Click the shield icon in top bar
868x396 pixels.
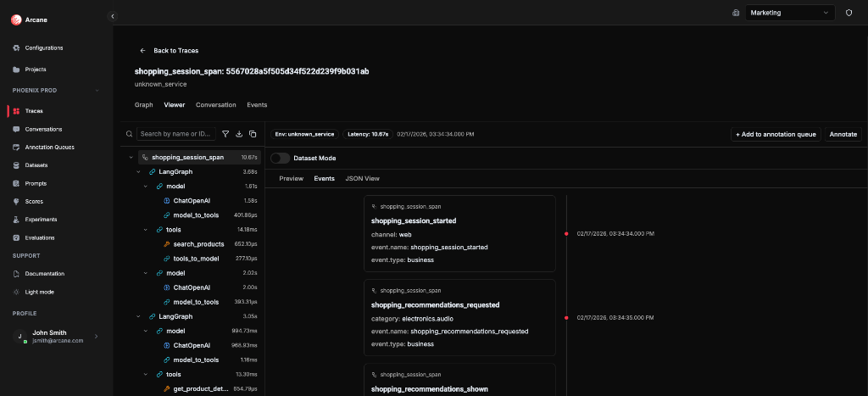[849, 13]
